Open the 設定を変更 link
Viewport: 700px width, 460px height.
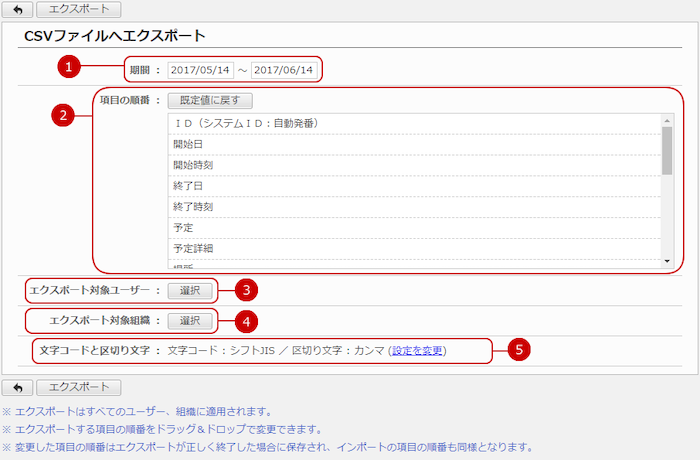[x=418, y=351]
